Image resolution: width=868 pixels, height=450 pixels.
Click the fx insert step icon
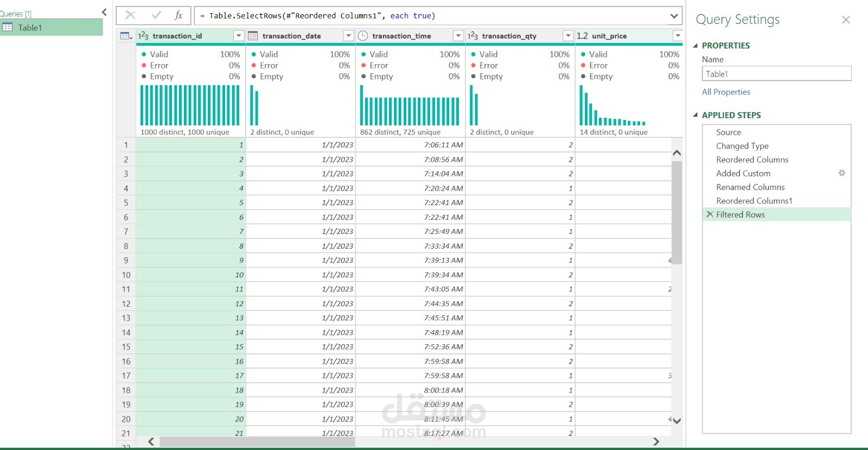[178, 16]
